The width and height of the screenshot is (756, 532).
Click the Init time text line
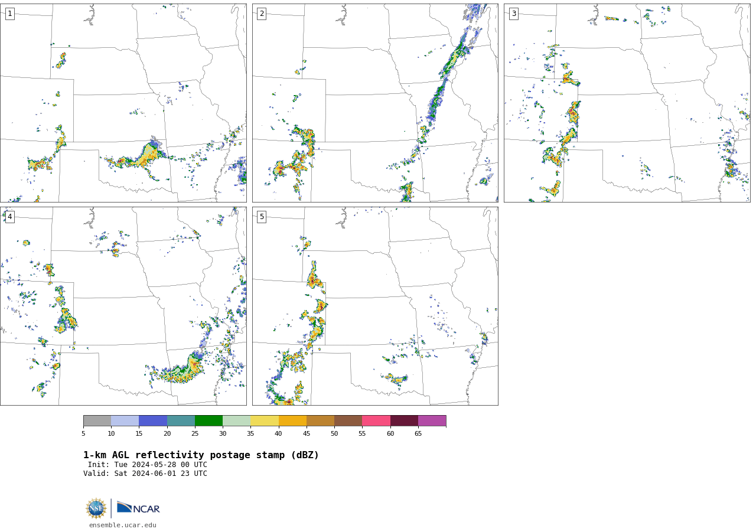pyautogui.click(x=148, y=465)
